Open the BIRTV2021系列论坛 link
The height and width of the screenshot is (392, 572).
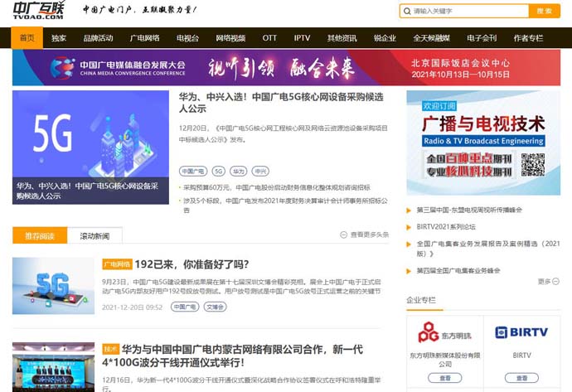446,227
